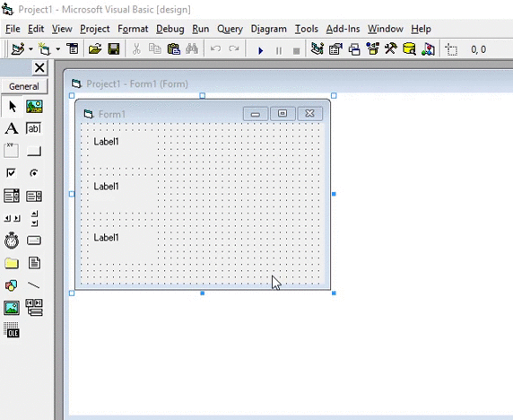Open the Diagram menu
The height and width of the screenshot is (420, 513).
click(268, 29)
